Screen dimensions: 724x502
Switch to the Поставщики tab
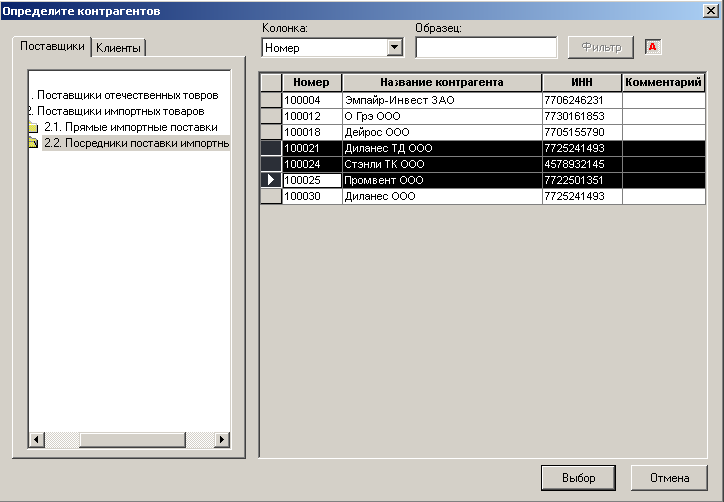click(52, 46)
